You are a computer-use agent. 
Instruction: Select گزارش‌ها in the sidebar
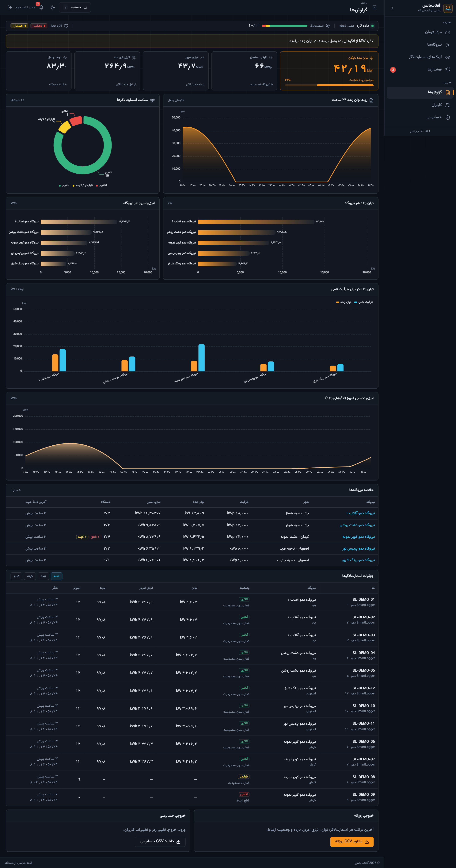tap(420, 92)
